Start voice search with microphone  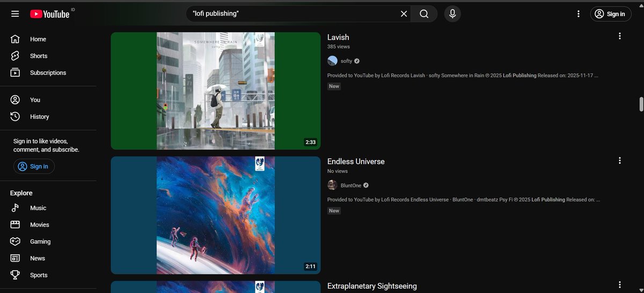tap(452, 14)
